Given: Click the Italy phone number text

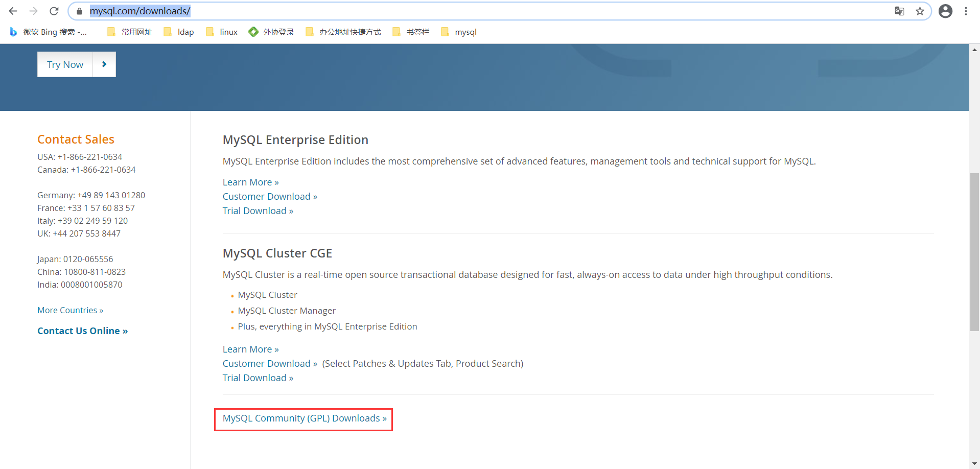Looking at the screenshot, I should [82, 221].
